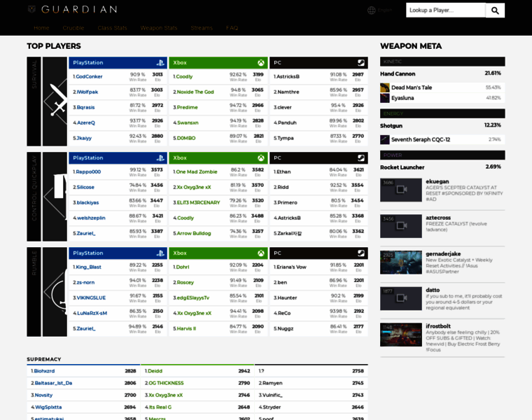Open GodConker's player profile

(87, 77)
